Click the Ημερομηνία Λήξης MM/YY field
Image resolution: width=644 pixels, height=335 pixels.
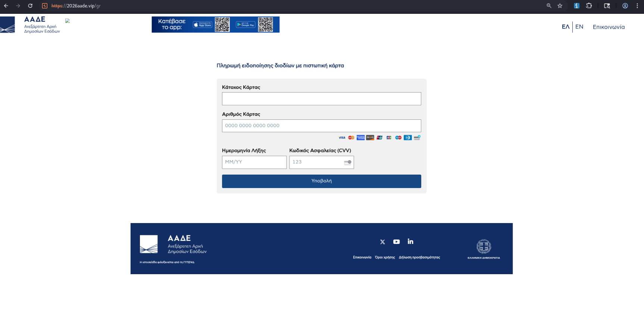coord(254,162)
